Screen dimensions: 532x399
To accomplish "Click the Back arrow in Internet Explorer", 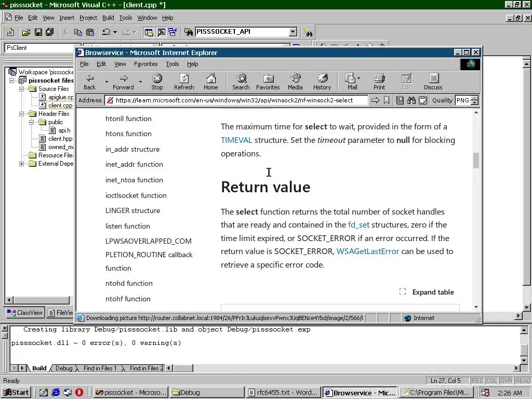I will click(x=89, y=82).
